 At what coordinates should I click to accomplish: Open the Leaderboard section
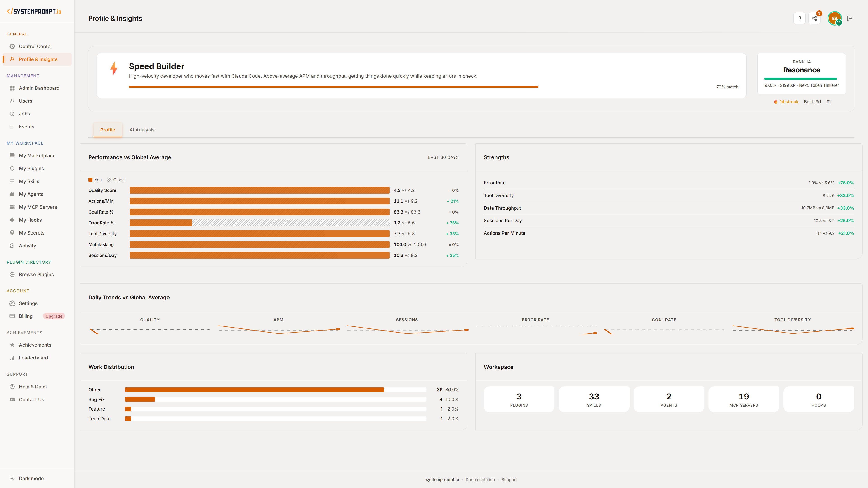click(x=33, y=358)
